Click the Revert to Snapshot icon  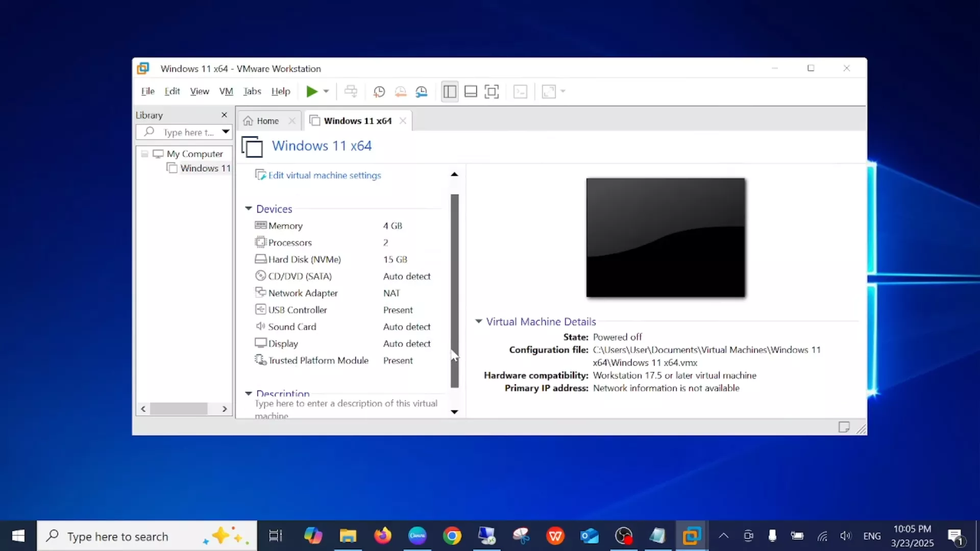(401, 92)
